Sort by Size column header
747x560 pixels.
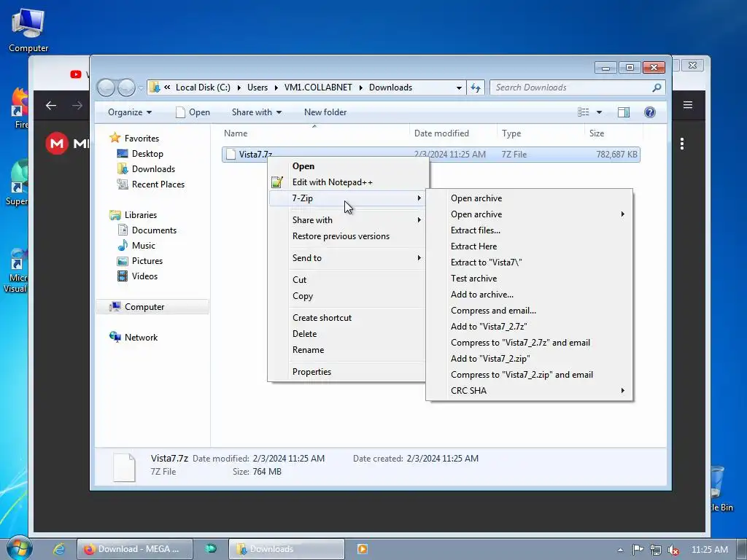coord(597,133)
